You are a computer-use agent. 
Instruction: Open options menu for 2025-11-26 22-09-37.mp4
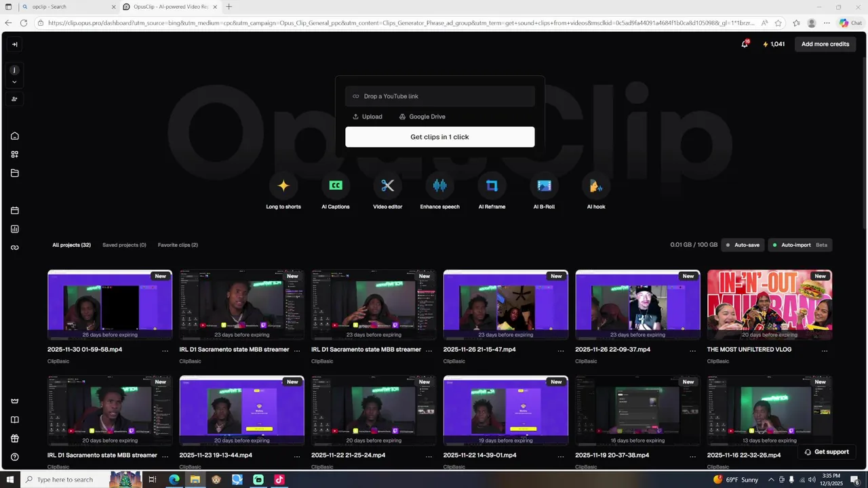tap(692, 350)
